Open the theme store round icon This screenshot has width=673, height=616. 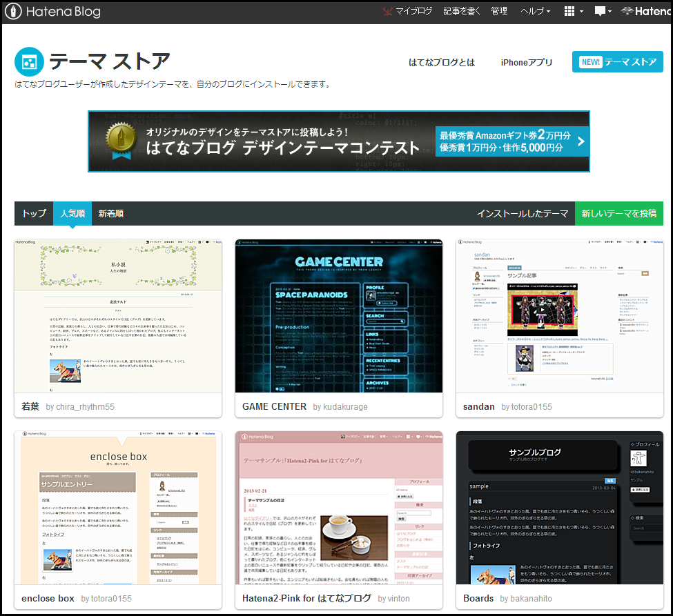29,62
